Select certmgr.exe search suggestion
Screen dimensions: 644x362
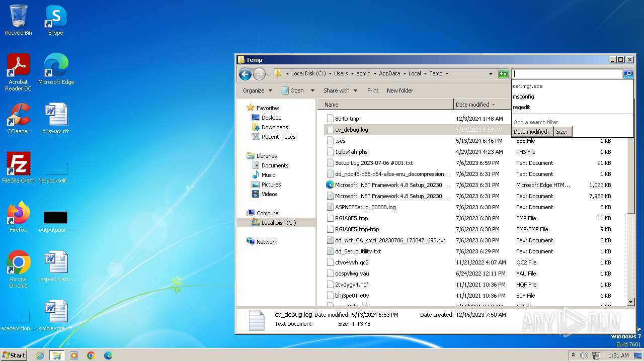click(572, 86)
